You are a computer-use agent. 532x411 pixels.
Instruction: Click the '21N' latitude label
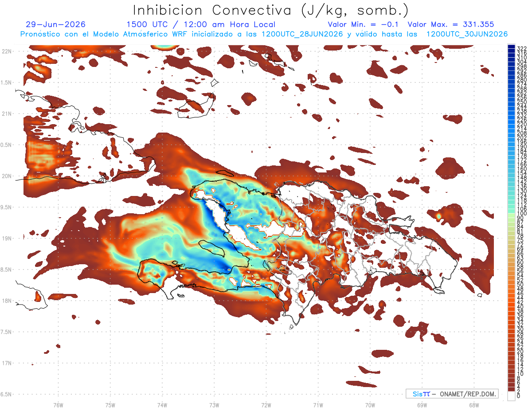click(6, 114)
